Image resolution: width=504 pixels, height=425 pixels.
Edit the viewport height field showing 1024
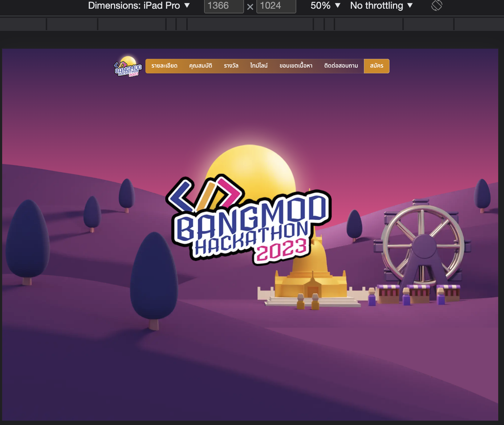276,6
